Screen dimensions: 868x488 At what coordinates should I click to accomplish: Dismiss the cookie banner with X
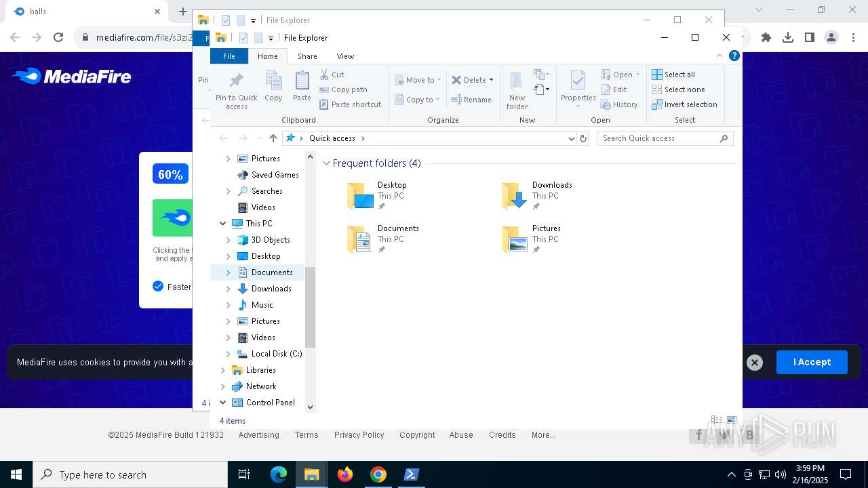click(754, 363)
